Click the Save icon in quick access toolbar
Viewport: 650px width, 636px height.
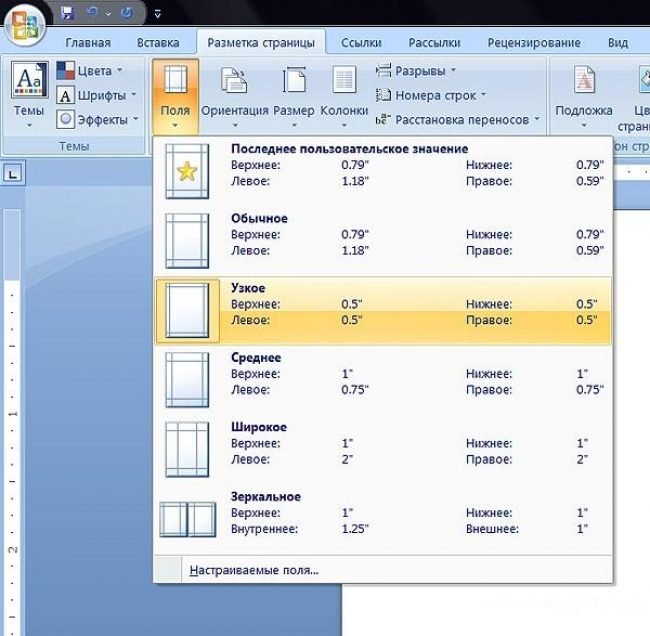coord(67,13)
